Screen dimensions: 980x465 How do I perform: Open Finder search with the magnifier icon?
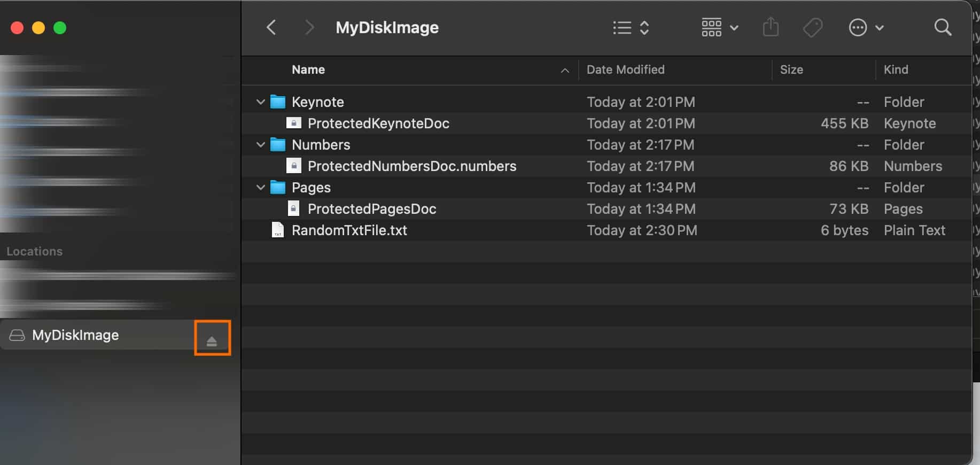(943, 27)
